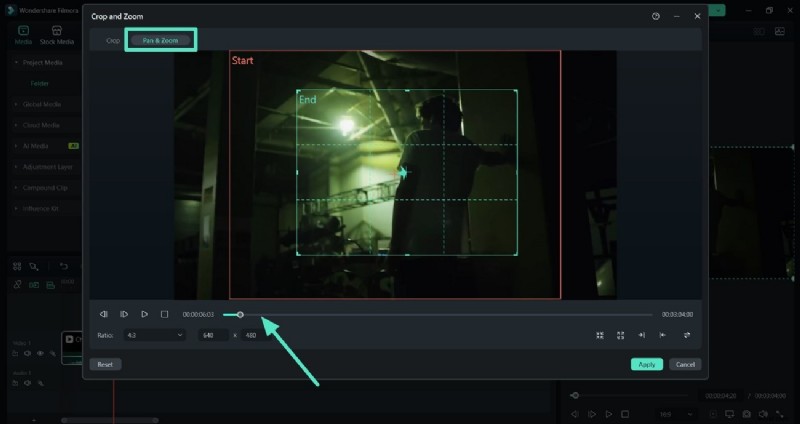
Task: Click the preview playback slider handle
Action: pos(240,314)
